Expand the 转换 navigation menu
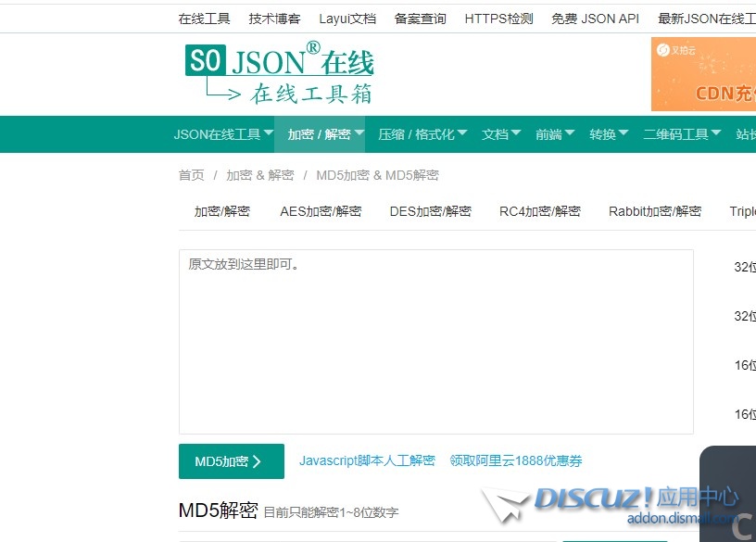The width and height of the screenshot is (756, 542). click(x=609, y=134)
